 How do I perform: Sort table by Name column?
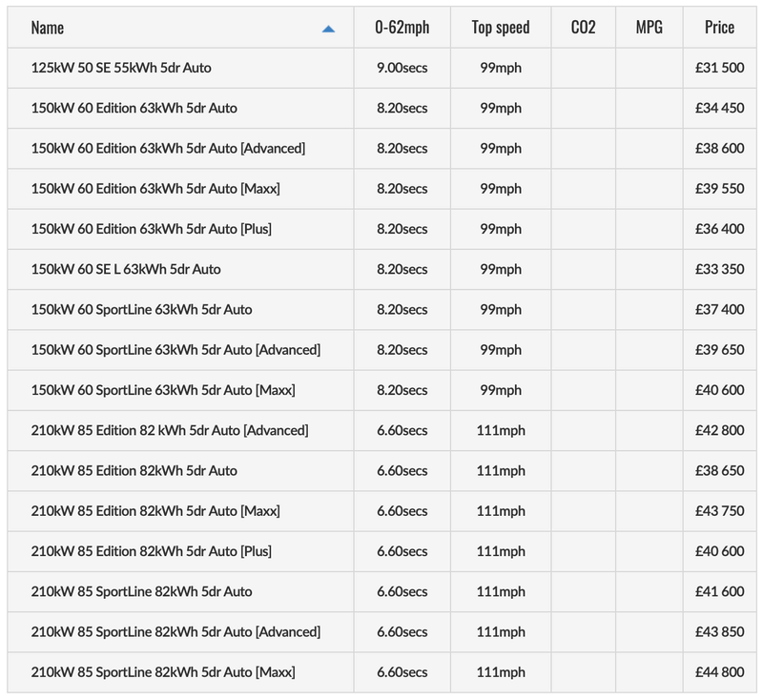[x=48, y=28]
